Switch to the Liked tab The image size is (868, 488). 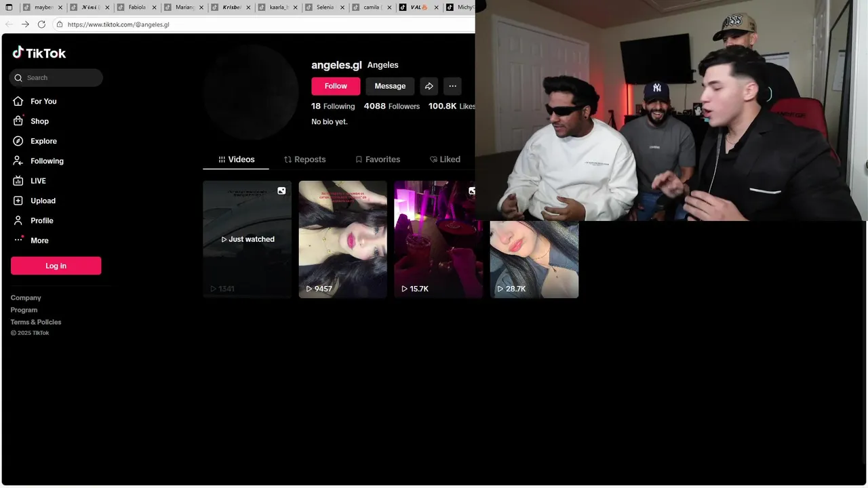coord(445,159)
